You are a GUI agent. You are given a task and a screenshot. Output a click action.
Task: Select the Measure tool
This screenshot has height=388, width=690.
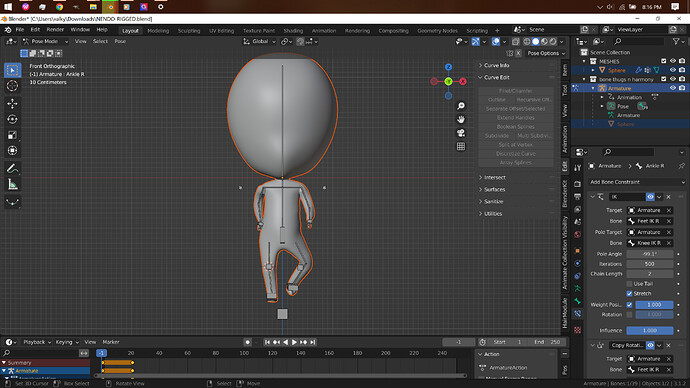[x=12, y=185]
